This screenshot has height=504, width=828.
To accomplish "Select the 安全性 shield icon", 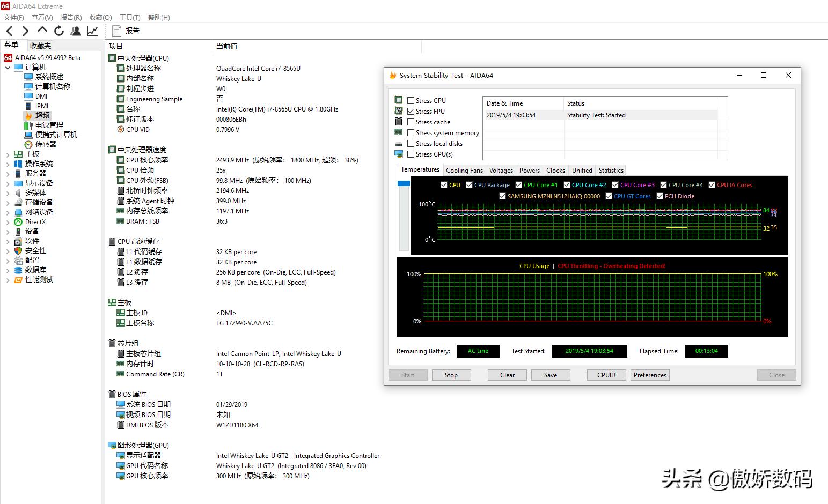I will point(18,250).
